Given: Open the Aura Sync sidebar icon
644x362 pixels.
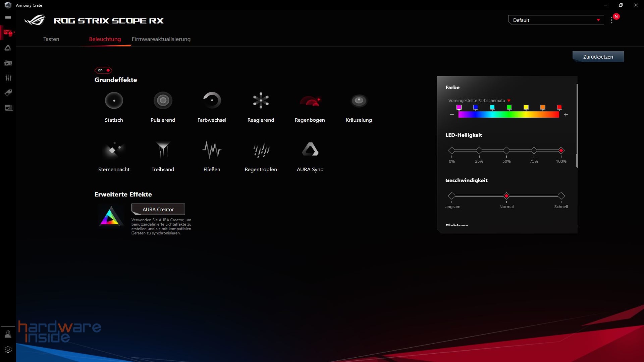Looking at the screenshot, I should (8, 48).
